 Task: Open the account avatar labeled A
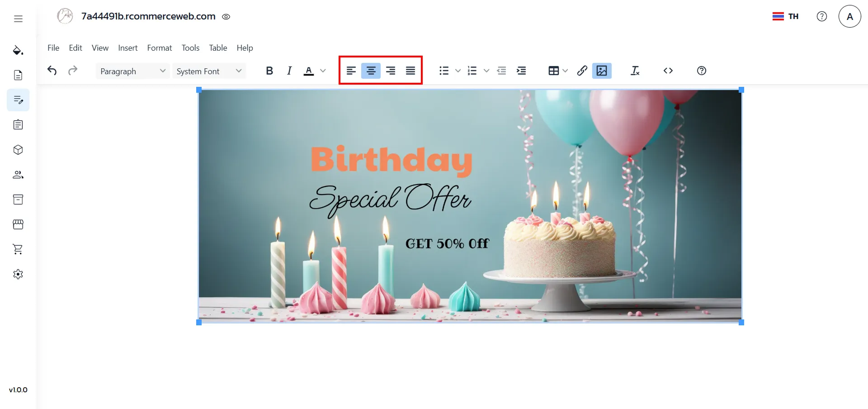[x=850, y=16]
